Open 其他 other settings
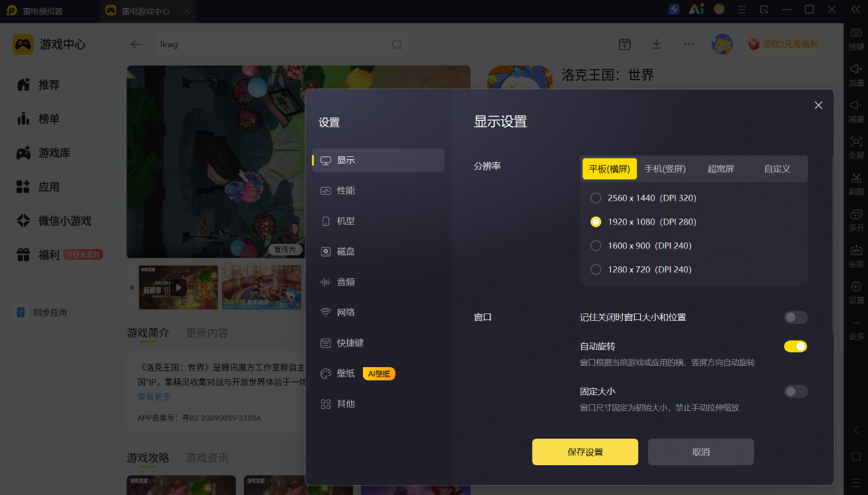 [x=378, y=404]
